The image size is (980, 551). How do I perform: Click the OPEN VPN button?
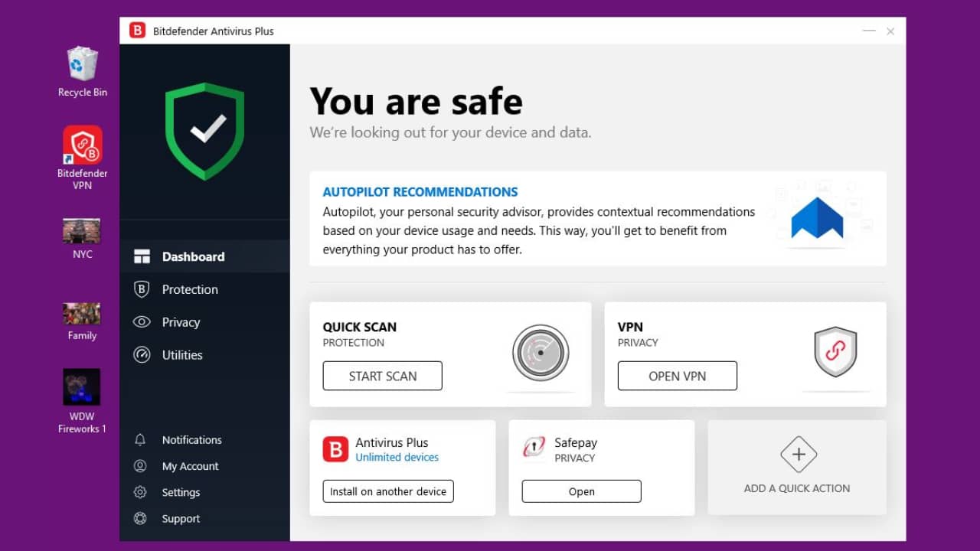tap(678, 376)
